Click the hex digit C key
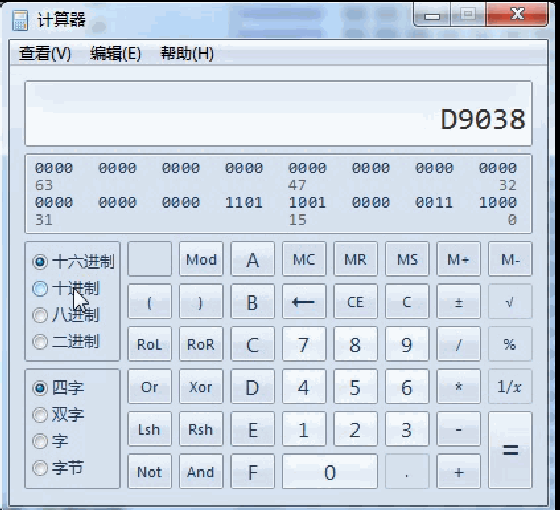 (x=252, y=344)
